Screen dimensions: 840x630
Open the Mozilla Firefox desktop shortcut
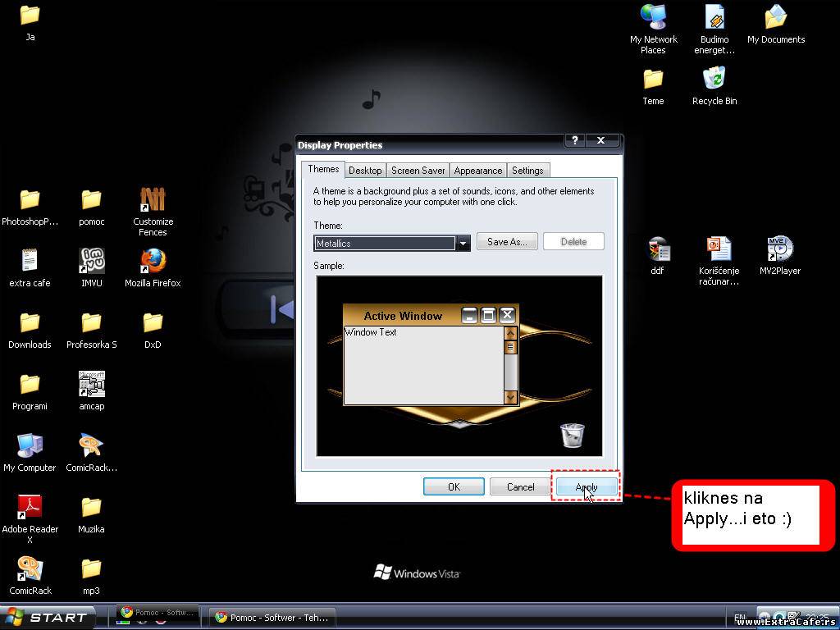pyautogui.click(x=153, y=262)
